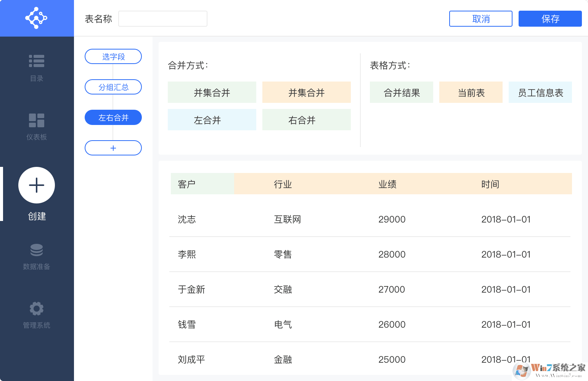This screenshot has height=381, width=588.
Task: Choose 当前表 as table mode
Action: 471,92
